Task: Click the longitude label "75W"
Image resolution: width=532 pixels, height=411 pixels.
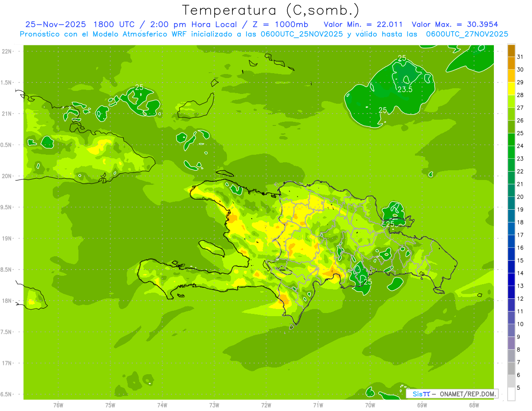Action: tap(110, 405)
